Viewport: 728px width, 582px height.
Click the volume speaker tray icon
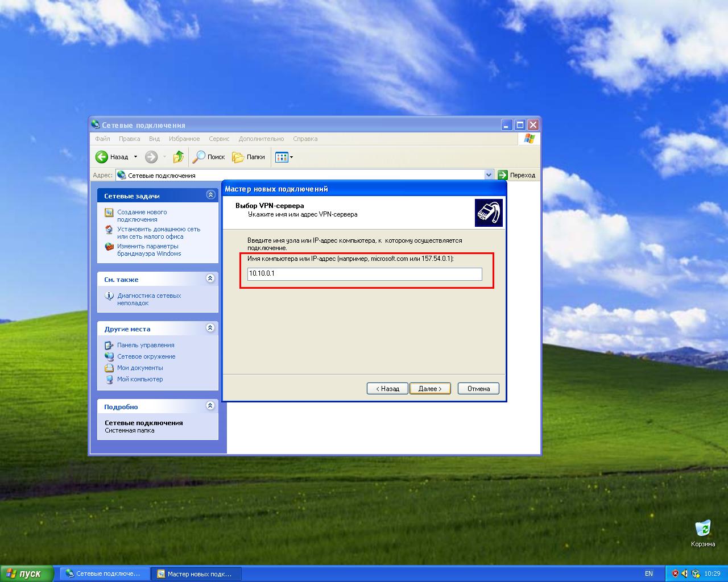click(685, 573)
